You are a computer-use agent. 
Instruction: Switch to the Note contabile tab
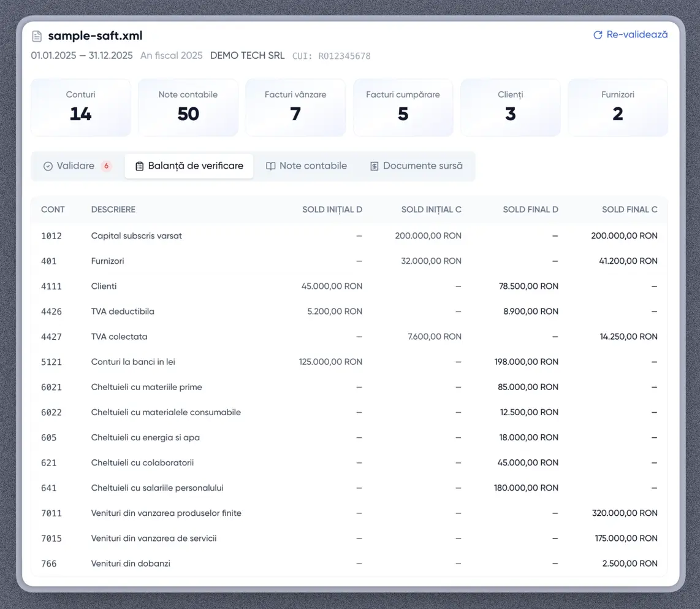pyautogui.click(x=313, y=166)
